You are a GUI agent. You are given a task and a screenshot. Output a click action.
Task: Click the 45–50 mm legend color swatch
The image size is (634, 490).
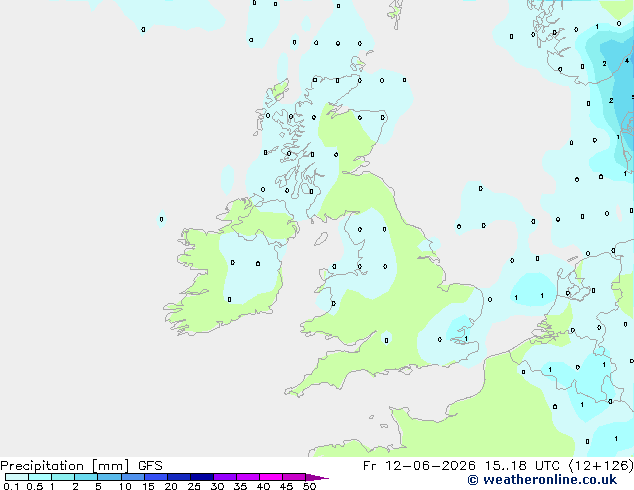coord(294,477)
